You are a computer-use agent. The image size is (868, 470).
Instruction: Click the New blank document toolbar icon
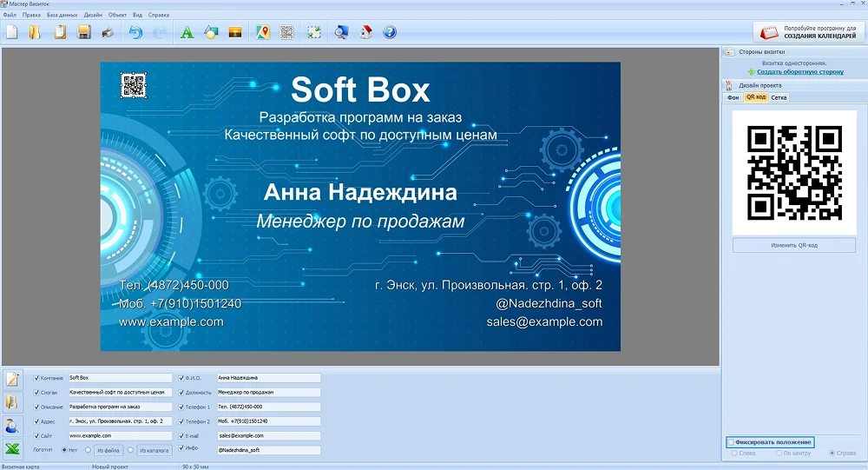click(12, 33)
